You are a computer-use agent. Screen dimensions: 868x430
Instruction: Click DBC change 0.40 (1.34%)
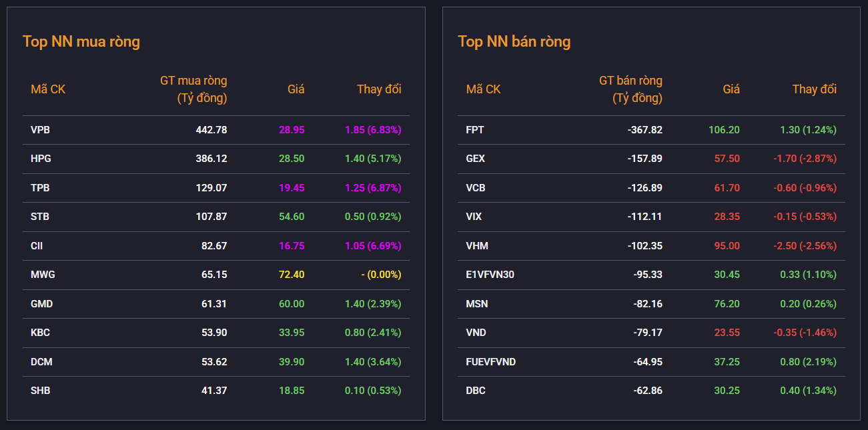pos(808,391)
